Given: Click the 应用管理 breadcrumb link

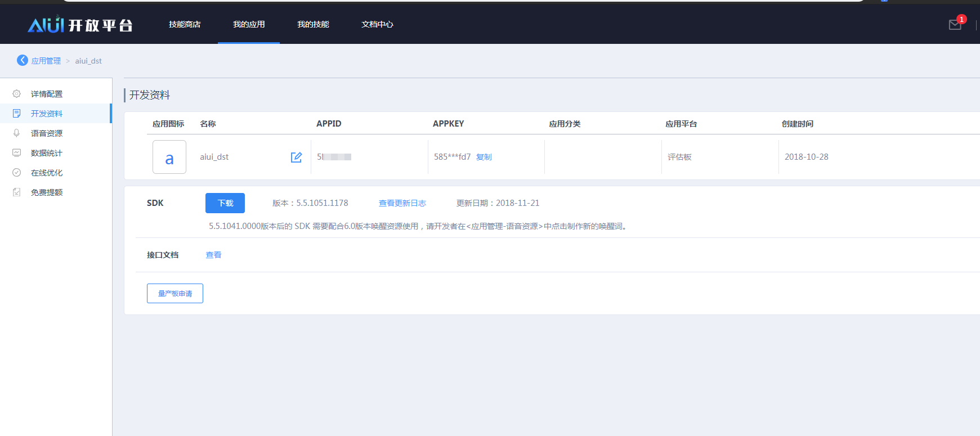Looking at the screenshot, I should 46,61.
